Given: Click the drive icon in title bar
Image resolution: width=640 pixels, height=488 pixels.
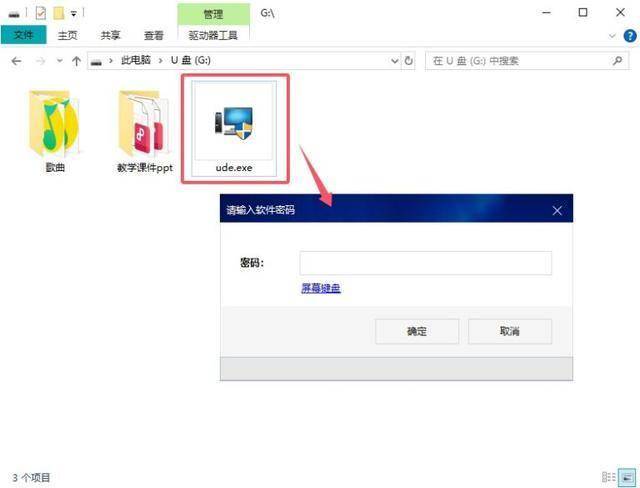Looking at the screenshot, I should (14, 14).
